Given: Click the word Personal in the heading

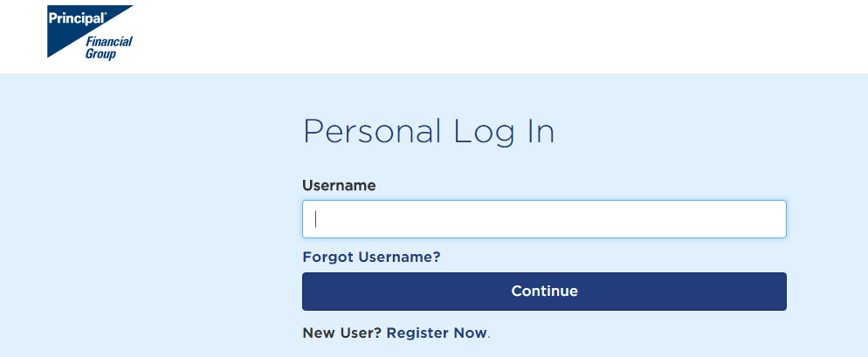Looking at the screenshot, I should [372, 132].
